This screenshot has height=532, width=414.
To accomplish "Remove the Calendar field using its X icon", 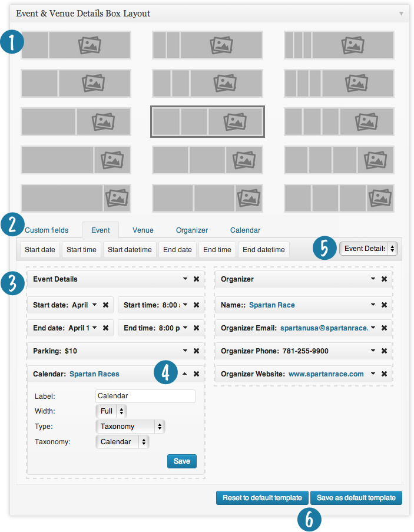I will click(196, 374).
